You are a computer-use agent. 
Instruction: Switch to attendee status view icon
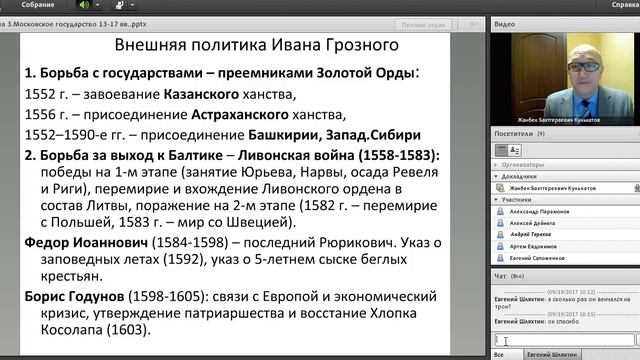515,150
